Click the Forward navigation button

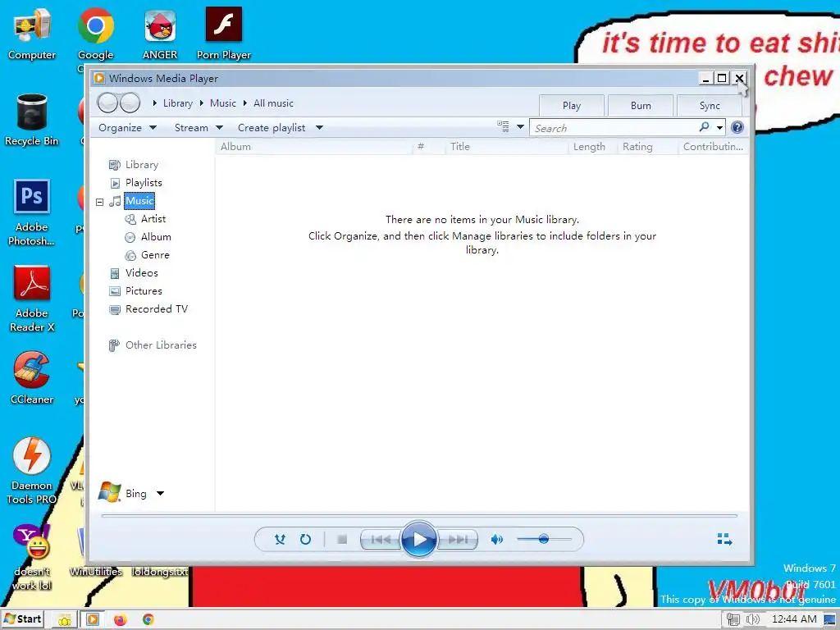point(130,103)
